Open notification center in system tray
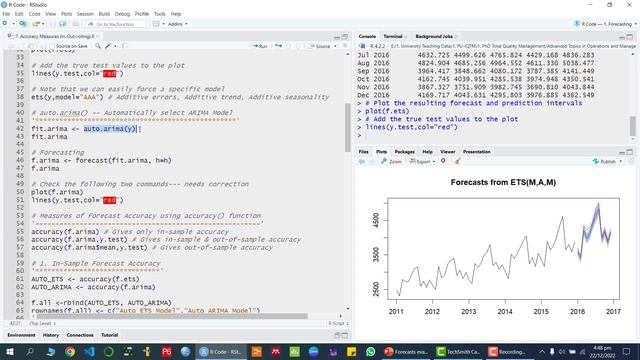Screen dimensions: 640x360 [627, 351]
